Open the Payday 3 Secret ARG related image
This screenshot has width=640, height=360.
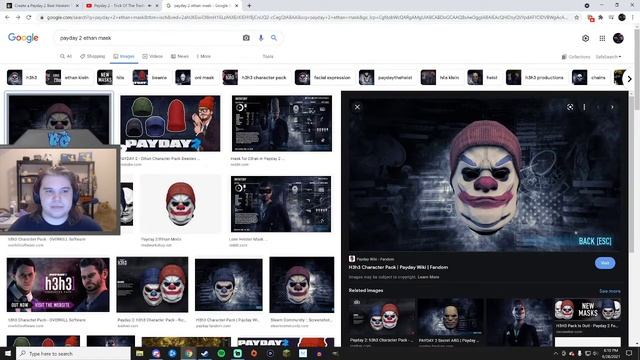coord(450,317)
